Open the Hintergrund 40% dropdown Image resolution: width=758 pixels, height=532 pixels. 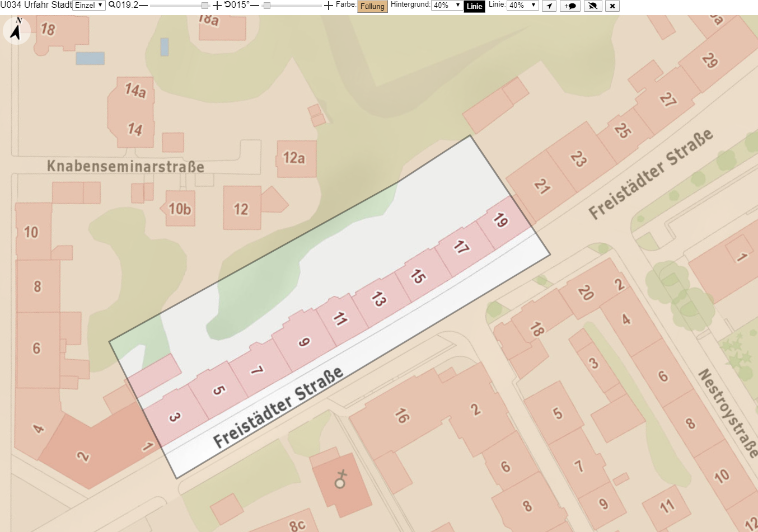coord(446,5)
